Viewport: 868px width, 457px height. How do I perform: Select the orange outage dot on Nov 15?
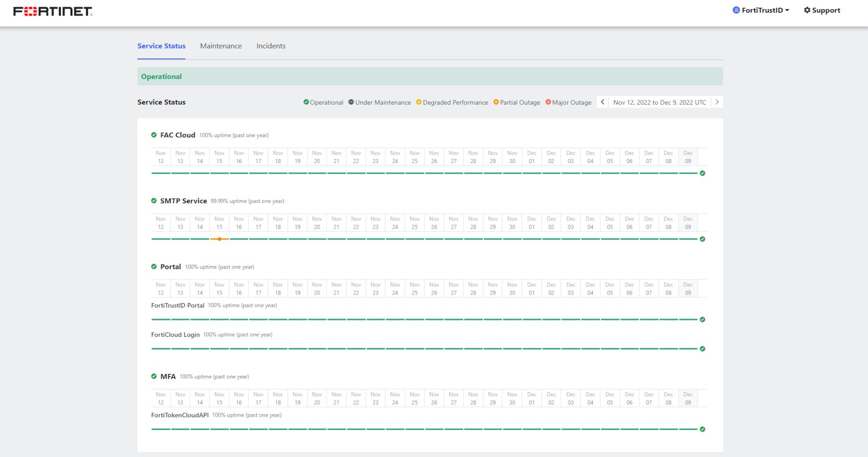click(219, 239)
